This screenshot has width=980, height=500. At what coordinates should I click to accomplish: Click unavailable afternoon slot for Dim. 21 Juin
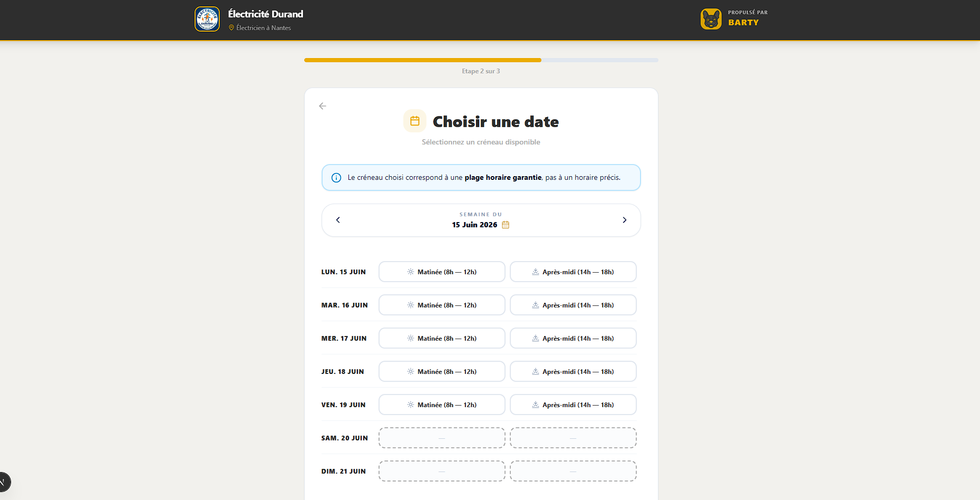tap(573, 471)
